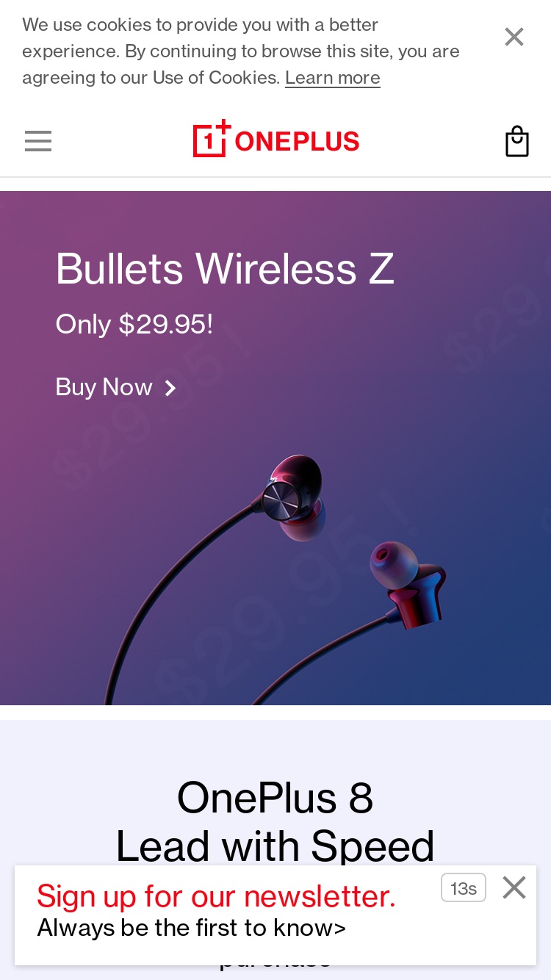The height and width of the screenshot is (980, 551).
Task: Click the OnePlus logo
Action: [x=275, y=140]
